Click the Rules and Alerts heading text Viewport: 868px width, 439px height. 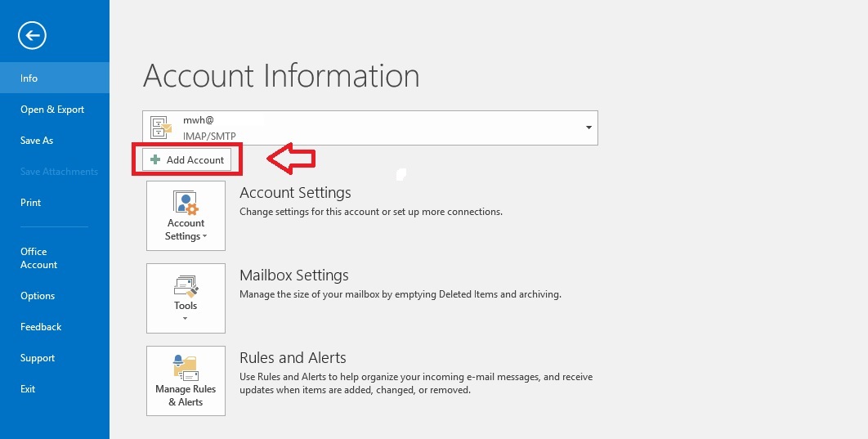pyautogui.click(x=293, y=357)
